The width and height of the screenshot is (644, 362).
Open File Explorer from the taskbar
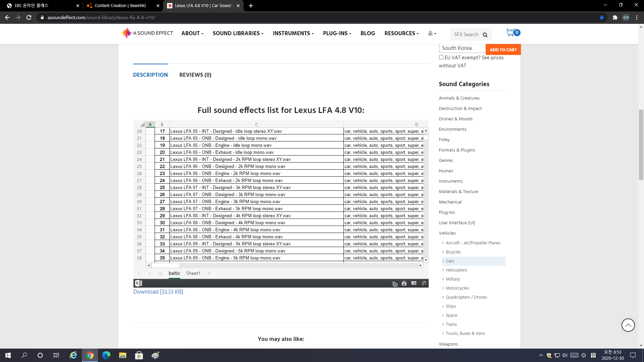tap(122, 355)
